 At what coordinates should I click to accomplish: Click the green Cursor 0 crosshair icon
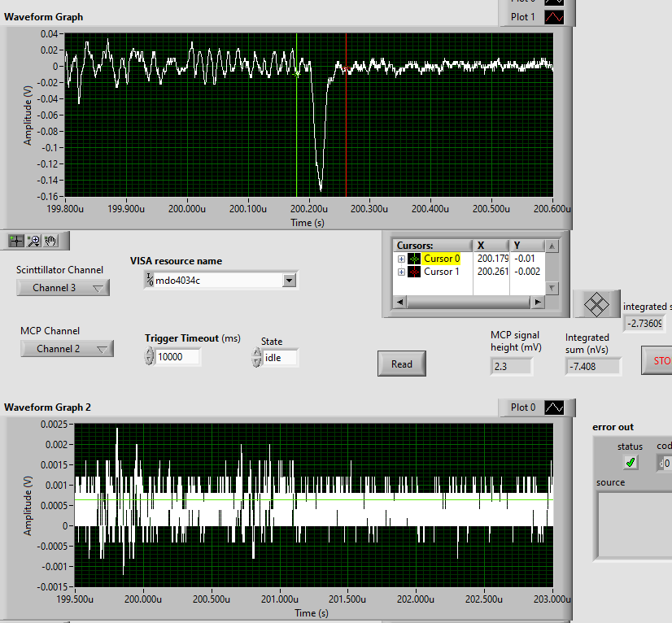414,259
